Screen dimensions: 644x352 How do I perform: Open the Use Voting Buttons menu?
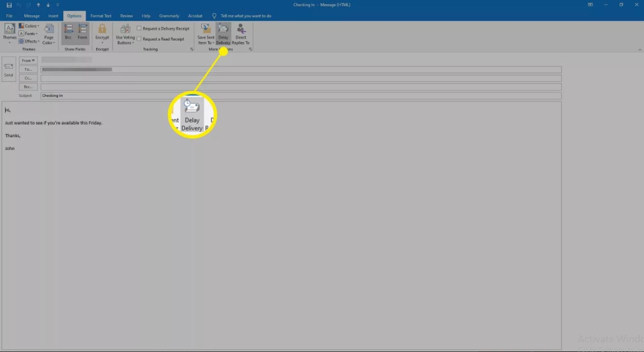(x=125, y=34)
